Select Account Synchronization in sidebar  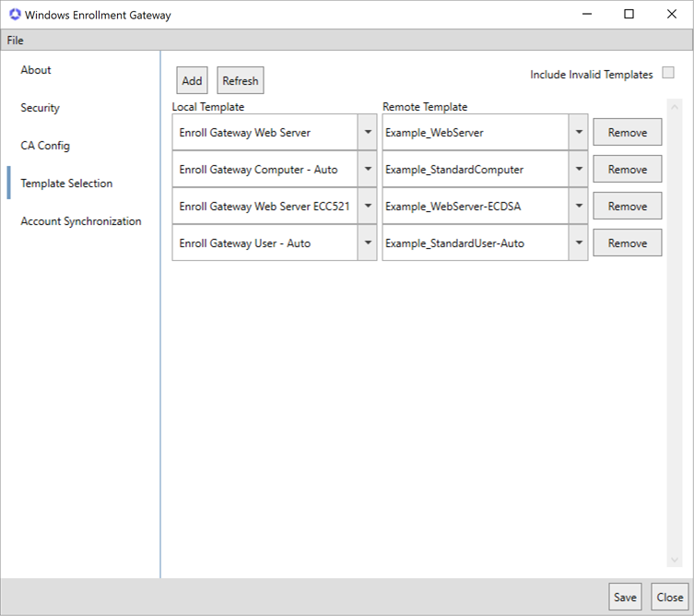(81, 221)
